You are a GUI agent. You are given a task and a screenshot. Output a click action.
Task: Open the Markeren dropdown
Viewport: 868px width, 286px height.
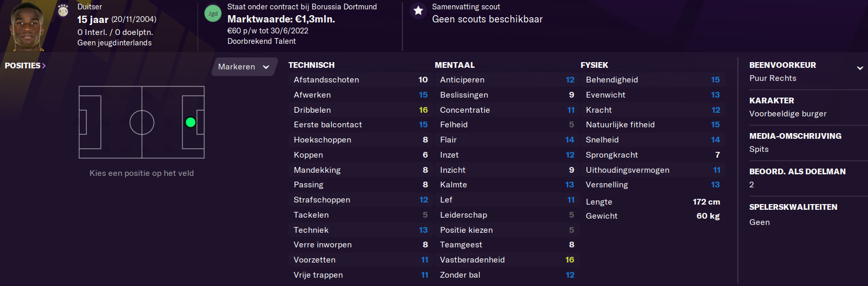pyautogui.click(x=244, y=67)
